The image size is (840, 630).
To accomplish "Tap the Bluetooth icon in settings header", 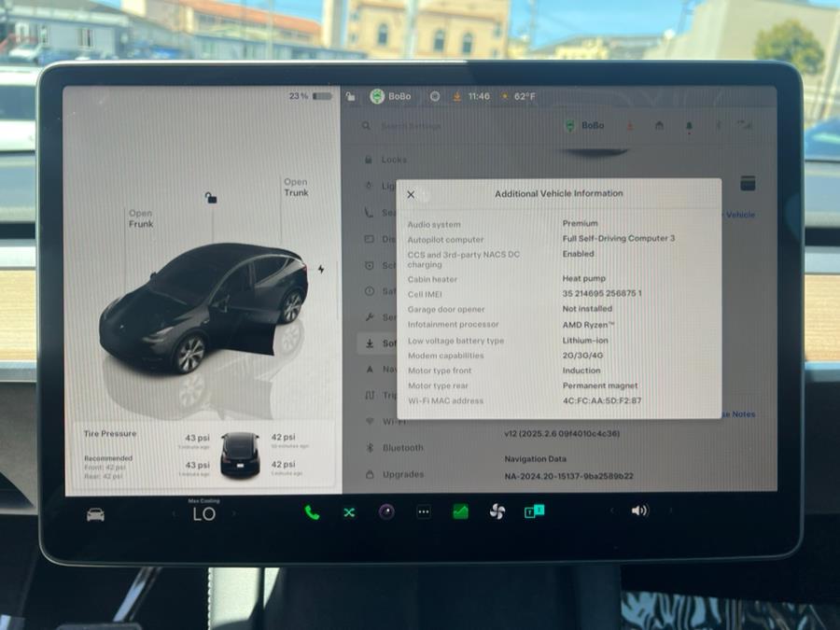I will click(x=719, y=125).
